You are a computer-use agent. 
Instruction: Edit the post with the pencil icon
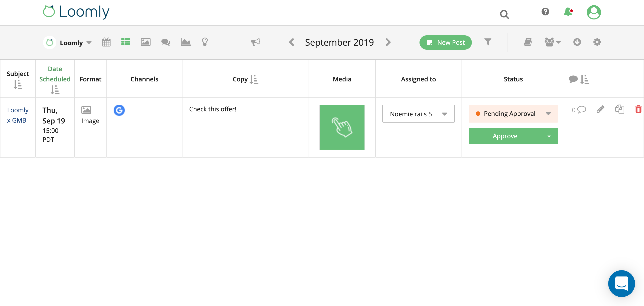coord(601,109)
